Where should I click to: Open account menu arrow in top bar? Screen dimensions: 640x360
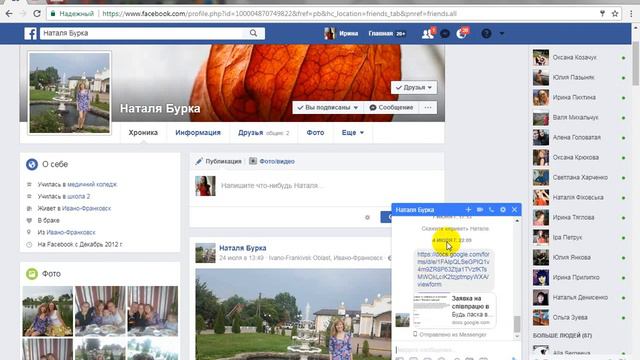point(502,33)
